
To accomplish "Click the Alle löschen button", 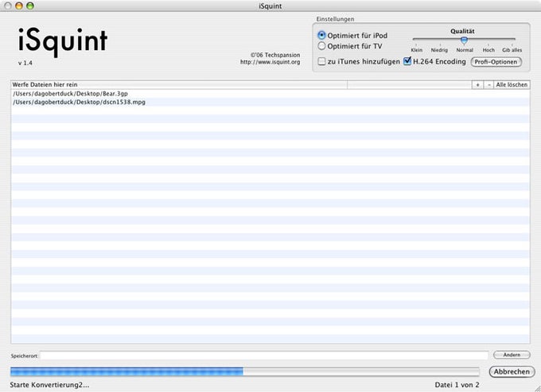I will (512, 85).
